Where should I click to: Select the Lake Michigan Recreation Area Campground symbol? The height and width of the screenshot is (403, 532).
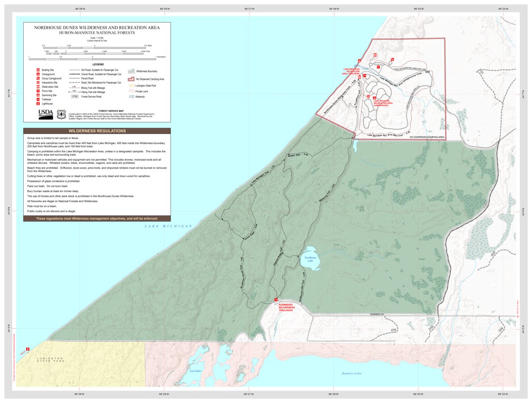click(375, 98)
